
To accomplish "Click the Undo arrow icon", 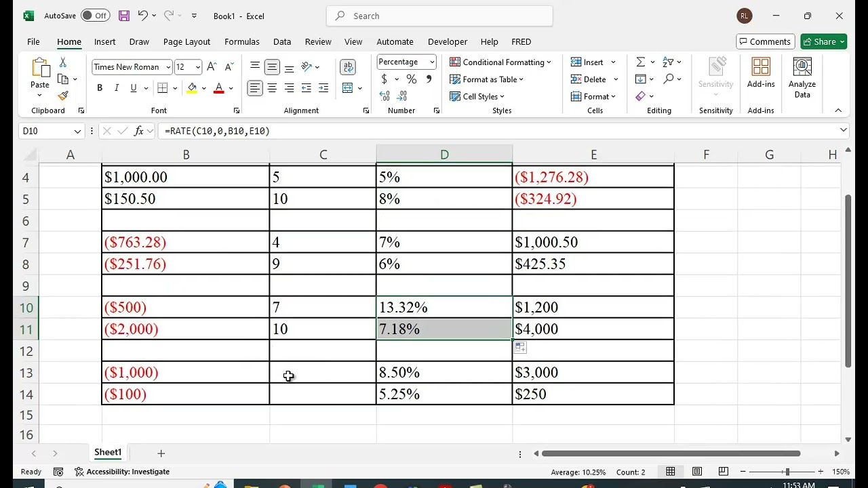I will point(142,16).
